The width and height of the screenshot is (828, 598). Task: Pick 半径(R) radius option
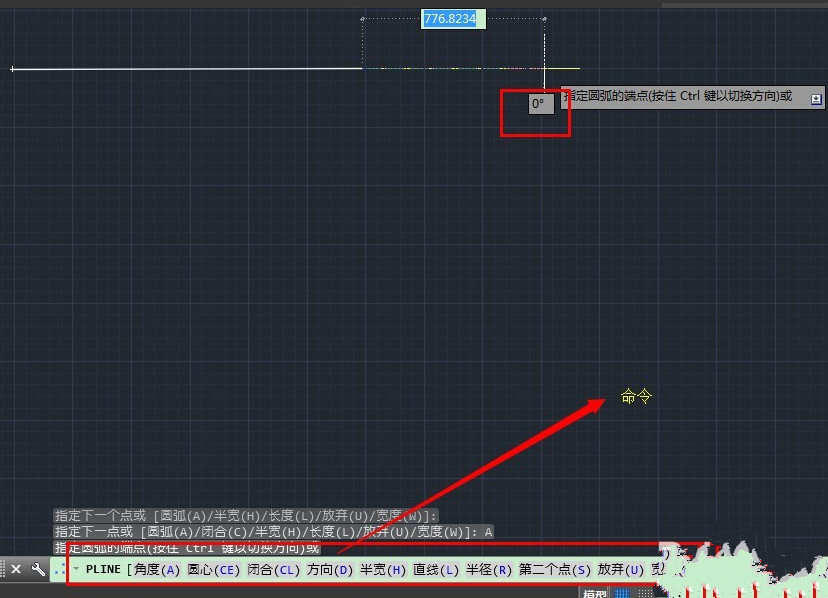click(488, 569)
